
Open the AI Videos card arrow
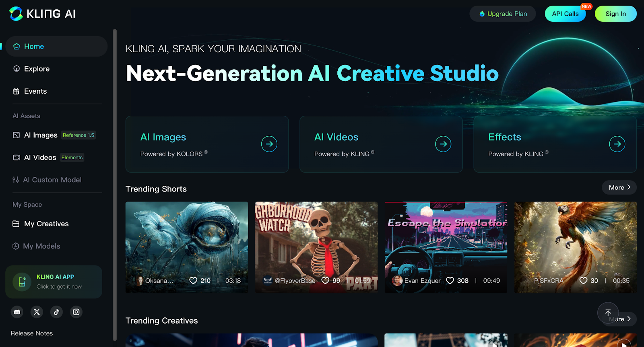coord(443,144)
